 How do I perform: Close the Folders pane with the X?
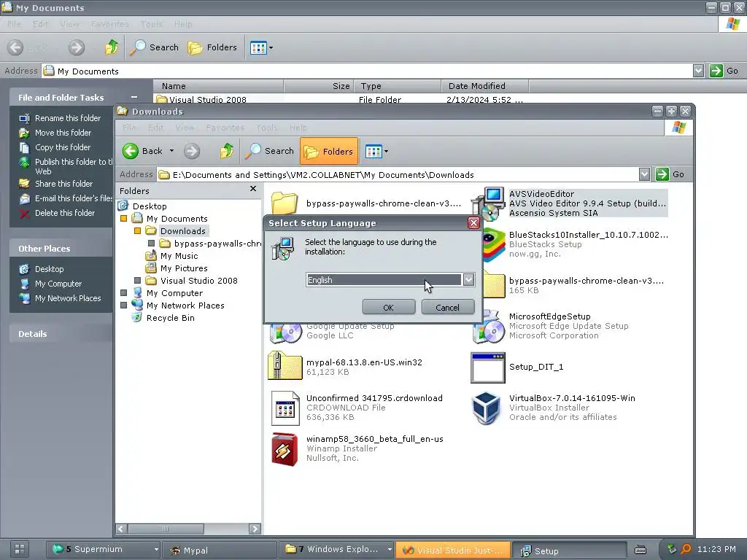coord(253,189)
